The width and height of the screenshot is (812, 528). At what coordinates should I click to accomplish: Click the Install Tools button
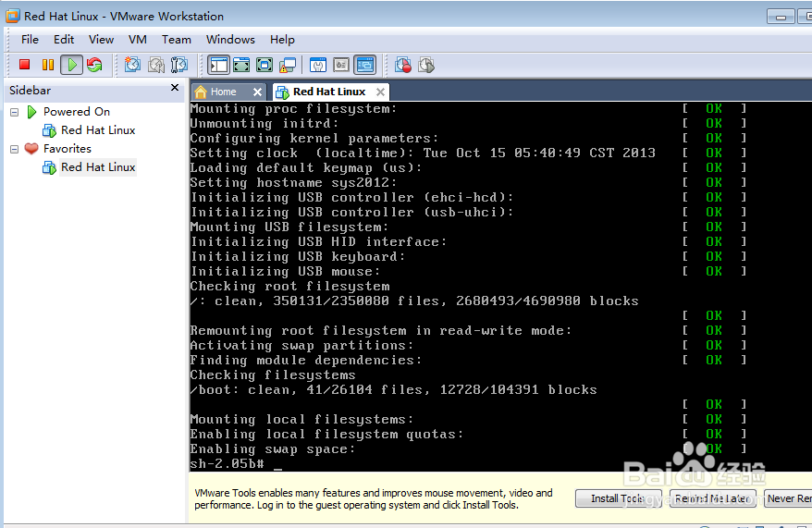click(x=617, y=498)
